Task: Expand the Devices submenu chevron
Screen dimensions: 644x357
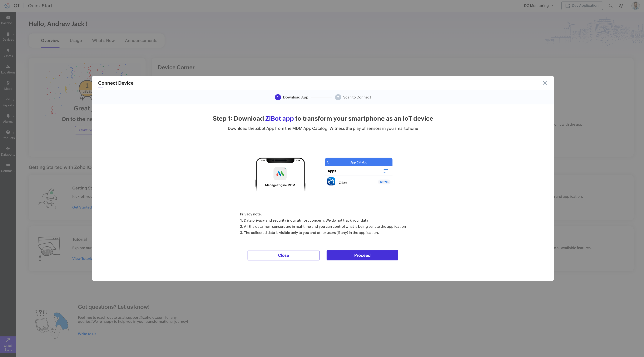Action: [13, 34]
